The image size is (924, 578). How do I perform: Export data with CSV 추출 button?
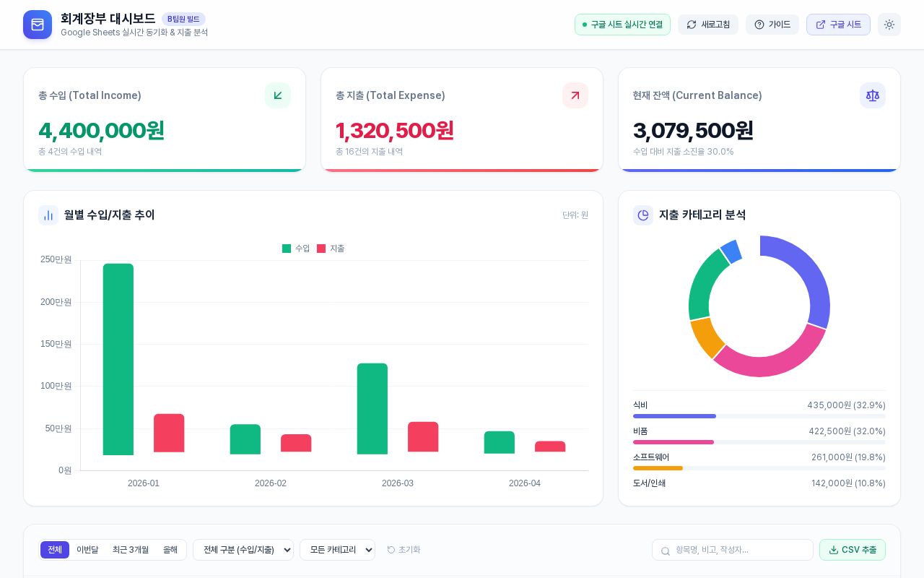tap(853, 550)
